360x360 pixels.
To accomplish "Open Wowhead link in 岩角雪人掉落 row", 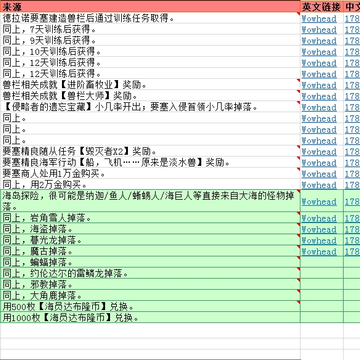I will point(319,218).
